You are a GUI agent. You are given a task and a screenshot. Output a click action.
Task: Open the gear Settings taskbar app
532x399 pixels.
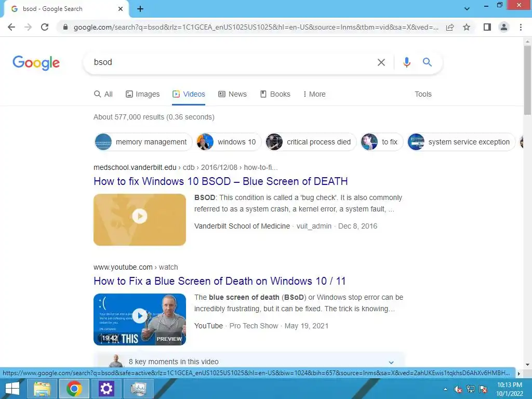coord(106,389)
